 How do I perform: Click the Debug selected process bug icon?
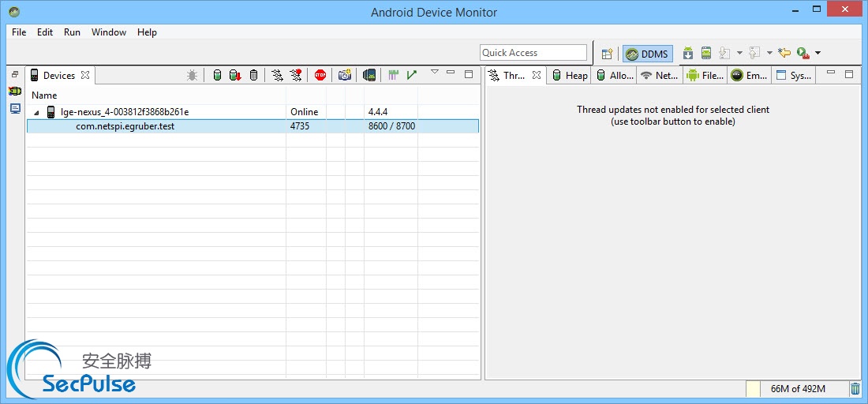tap(192, 75)
